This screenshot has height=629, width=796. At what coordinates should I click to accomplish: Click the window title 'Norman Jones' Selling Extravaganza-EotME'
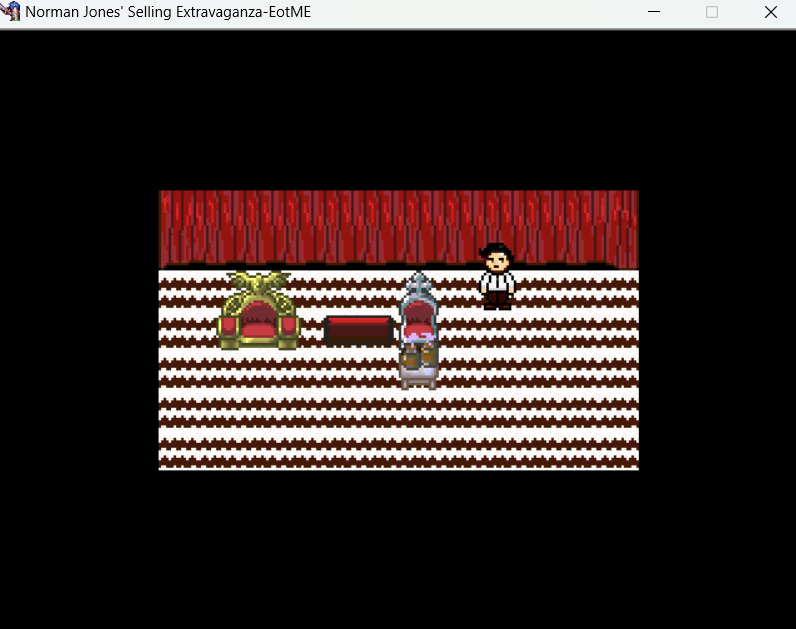[x=168, y=12]
